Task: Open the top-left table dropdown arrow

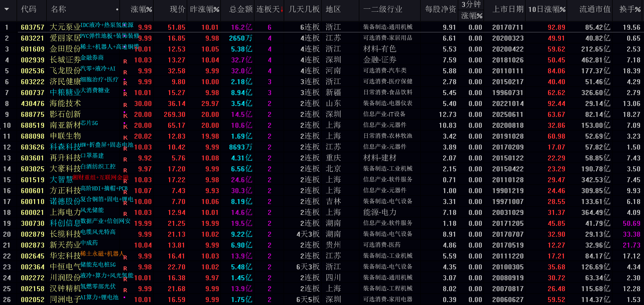Action: (7, 9)
